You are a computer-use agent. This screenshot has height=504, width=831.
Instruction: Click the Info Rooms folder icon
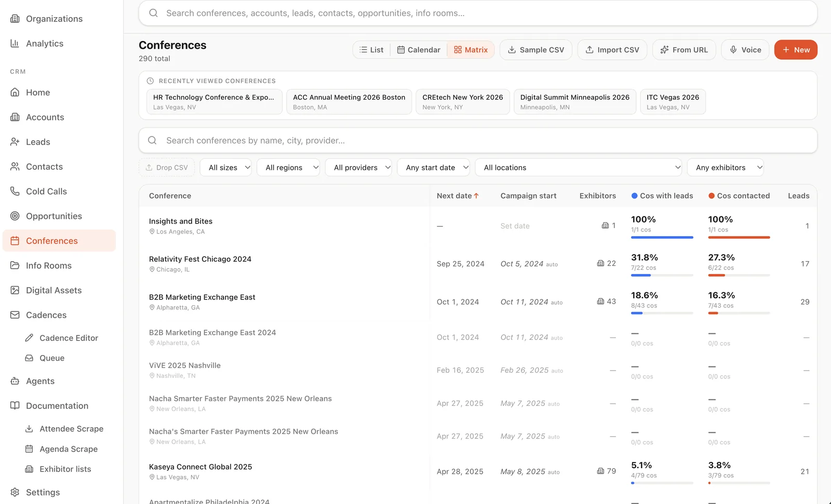(15, 265)
